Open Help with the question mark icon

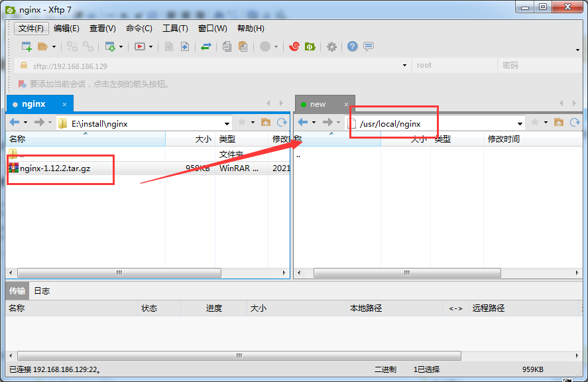coord(353,46)
